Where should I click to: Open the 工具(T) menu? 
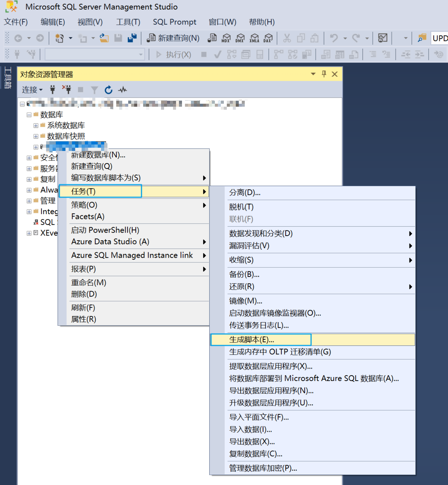(x=128, y=22)
